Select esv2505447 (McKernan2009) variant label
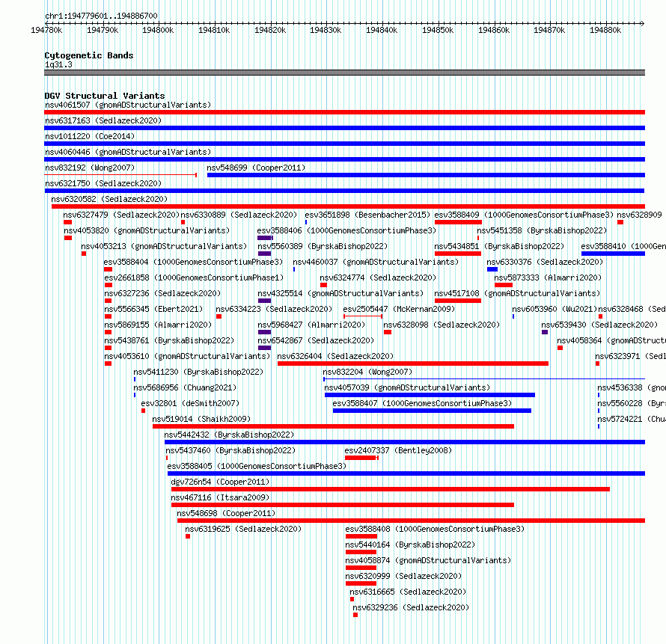 pos(399,309)
